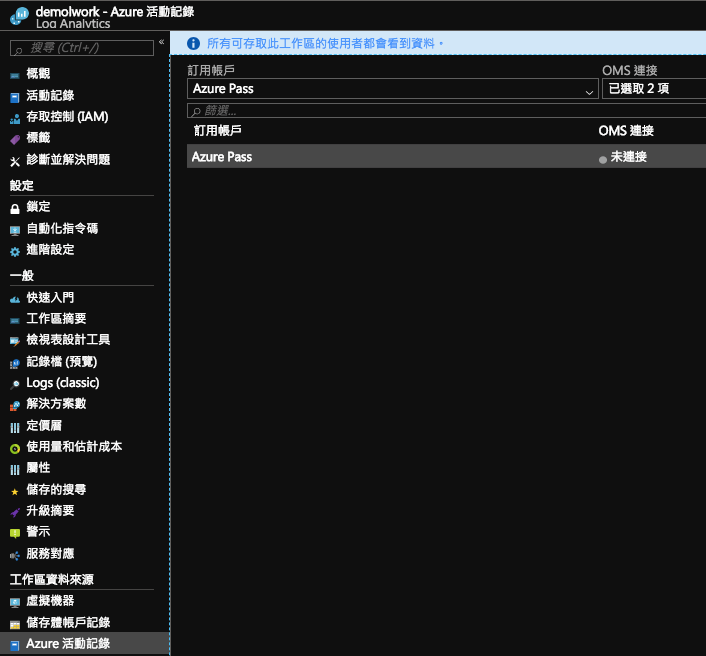Select the Azure Pass subscription row
The image size is (706, 656).
point(446,156)
